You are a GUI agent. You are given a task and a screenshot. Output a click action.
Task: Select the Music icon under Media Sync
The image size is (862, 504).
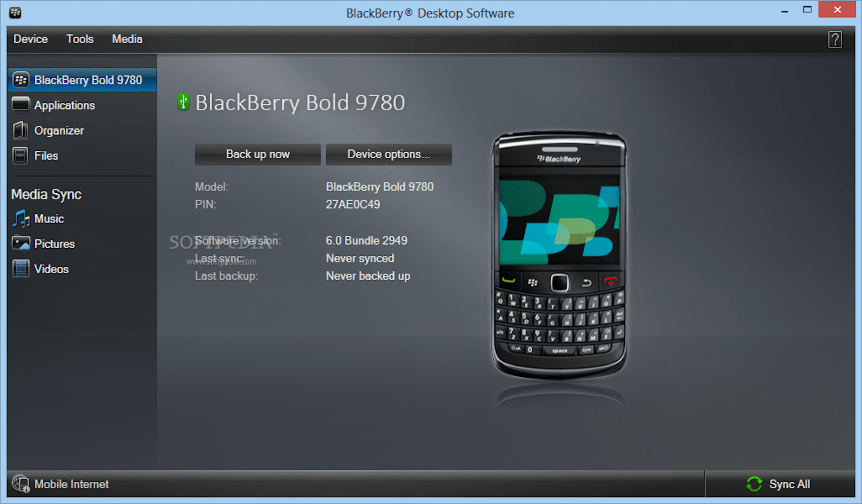click(21, 218)
